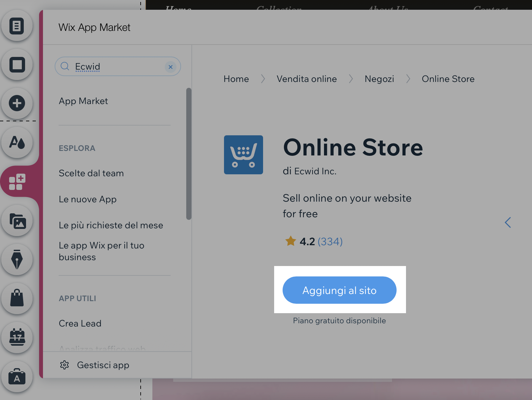
Task: Open the Media images icon
Action: click(x=17, y=221)
